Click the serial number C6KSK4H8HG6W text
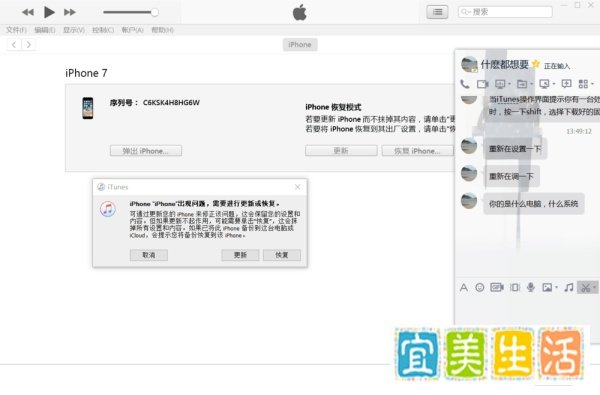 (x=171, y=103)
